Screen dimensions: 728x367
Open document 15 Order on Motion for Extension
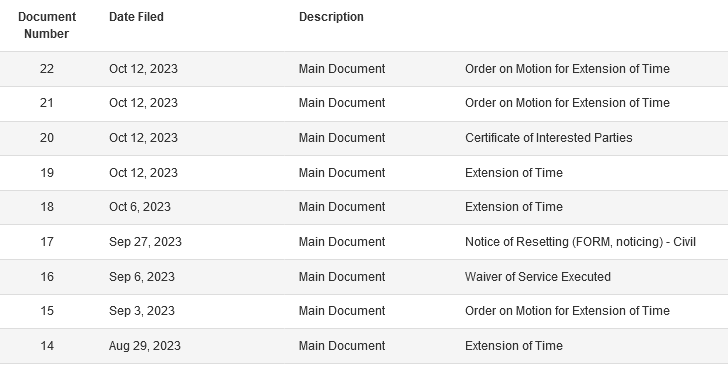567,311
